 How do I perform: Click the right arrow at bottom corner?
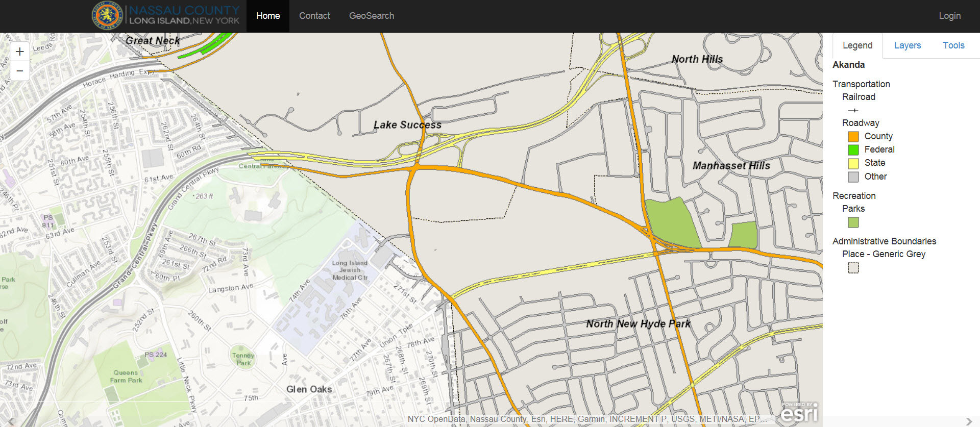click(x=968, y=421)
